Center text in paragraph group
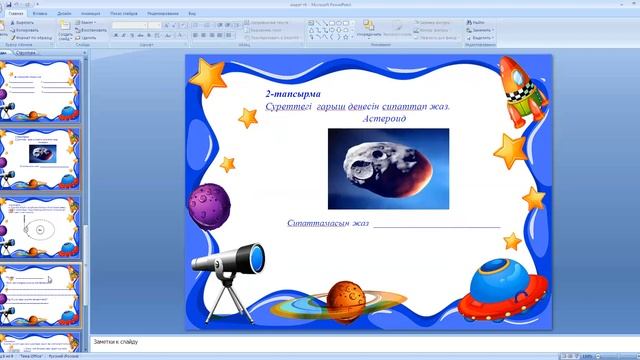640x360 pixels. [x=204, y=36]
